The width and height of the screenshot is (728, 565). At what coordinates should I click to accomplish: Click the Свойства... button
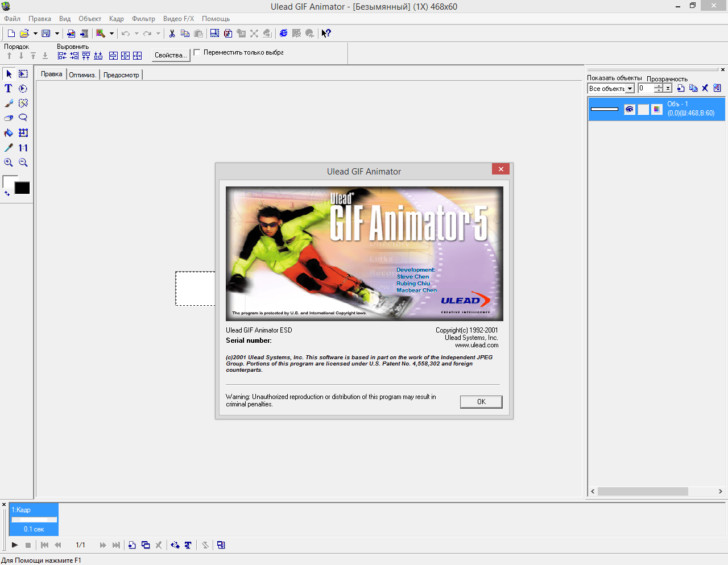[171, 55]
